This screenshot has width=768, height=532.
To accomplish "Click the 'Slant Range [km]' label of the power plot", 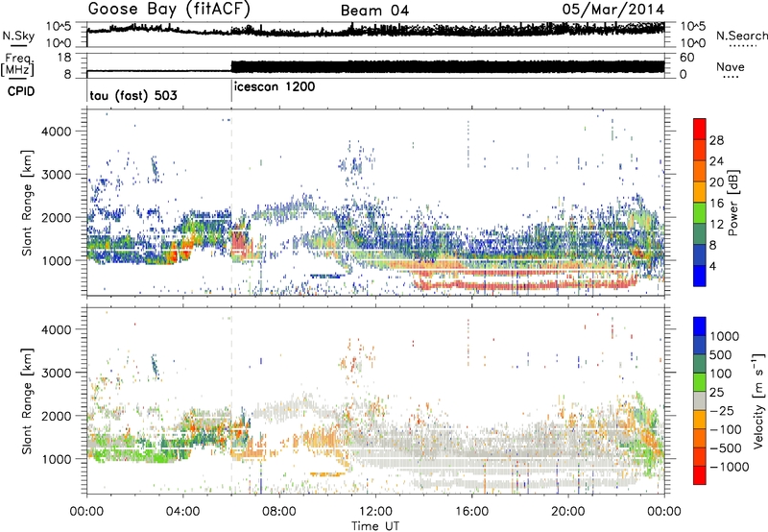I will [27, 203].
